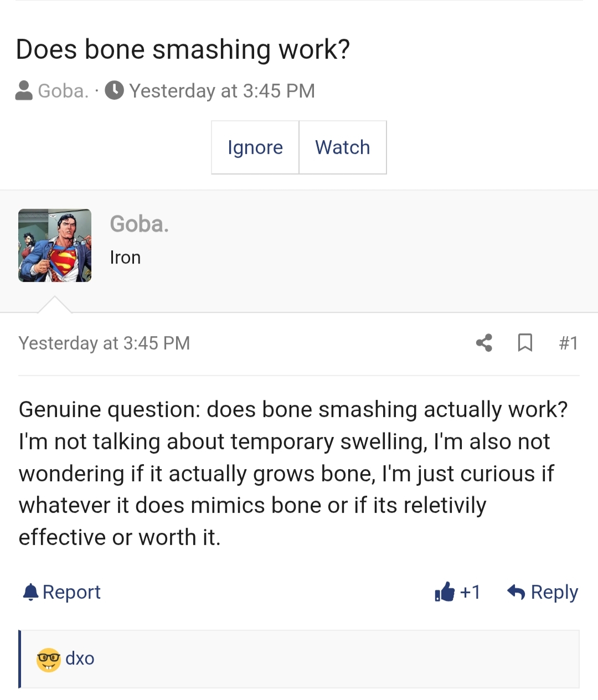This screenshot has height=700, width=598.
Task: Reply to Goba.'s post
Action: coord(554,592)
